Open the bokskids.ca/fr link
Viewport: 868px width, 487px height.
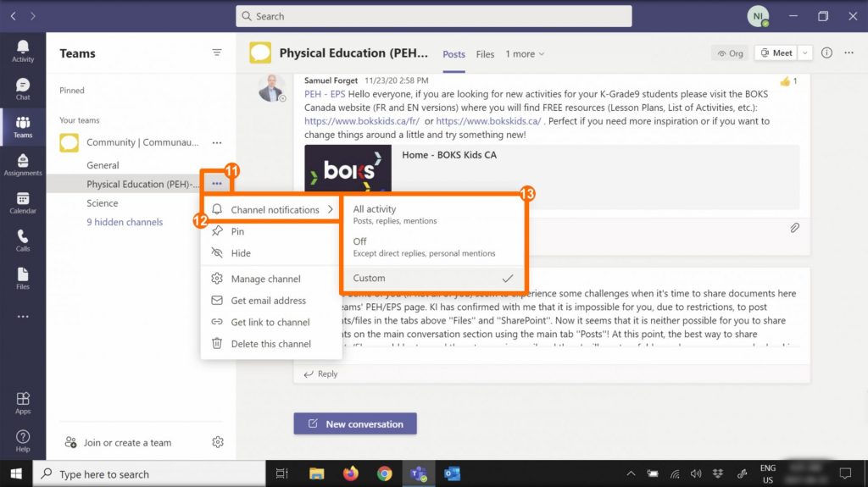point(361,120)
